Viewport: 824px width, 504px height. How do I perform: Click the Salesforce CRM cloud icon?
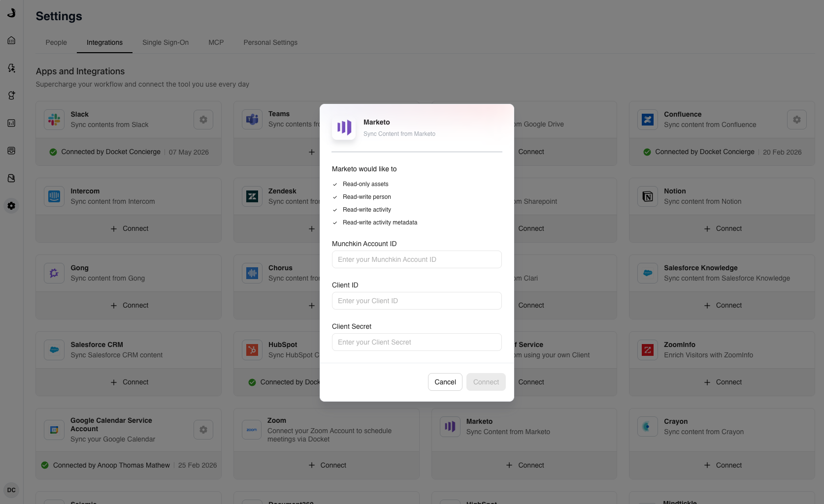point(54,350)
